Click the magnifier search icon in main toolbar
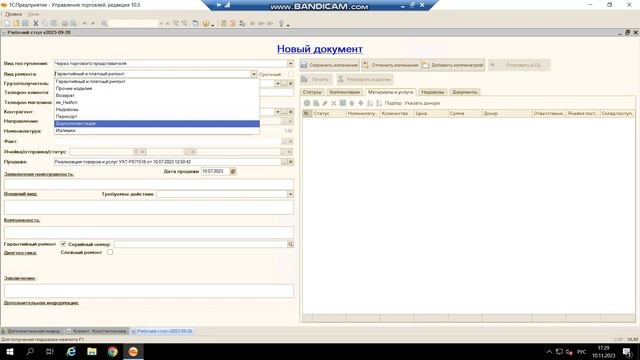640x360 pixels. click(104, 24)
